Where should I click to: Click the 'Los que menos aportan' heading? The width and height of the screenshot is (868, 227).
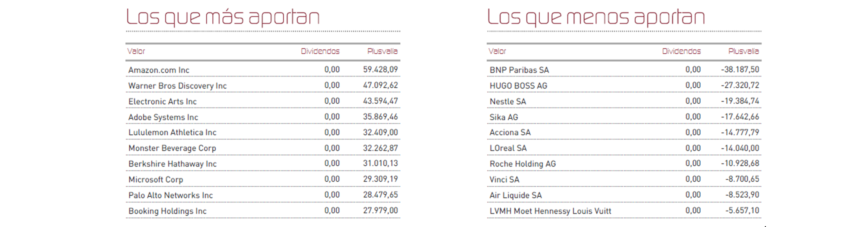click(x=596, y=18)
